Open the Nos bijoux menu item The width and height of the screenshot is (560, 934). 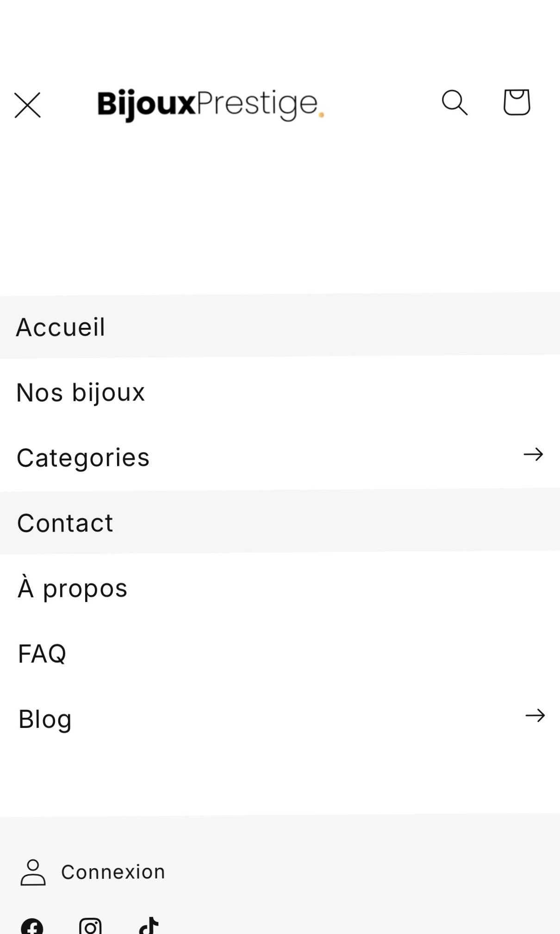coord(81,392)
